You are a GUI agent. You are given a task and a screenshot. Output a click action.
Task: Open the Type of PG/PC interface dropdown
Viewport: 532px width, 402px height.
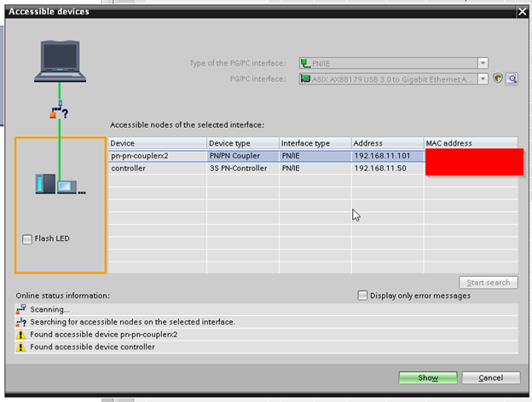coord(483,63)
